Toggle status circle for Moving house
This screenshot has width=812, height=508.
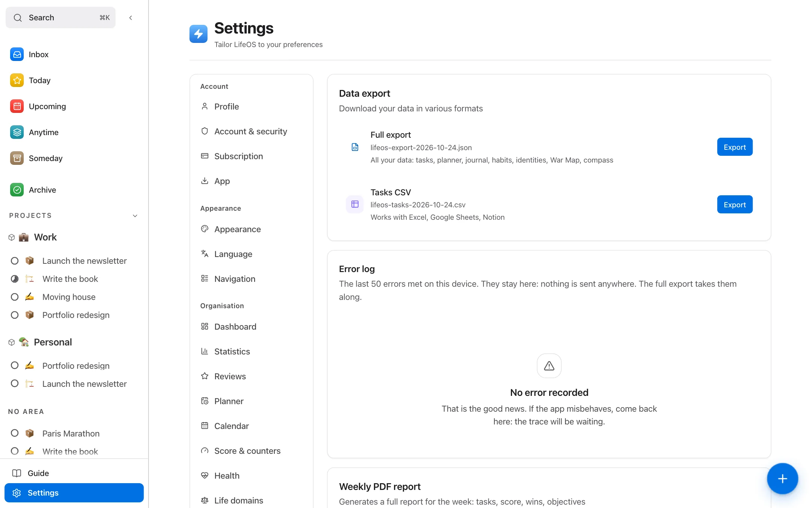pos(15,297)
